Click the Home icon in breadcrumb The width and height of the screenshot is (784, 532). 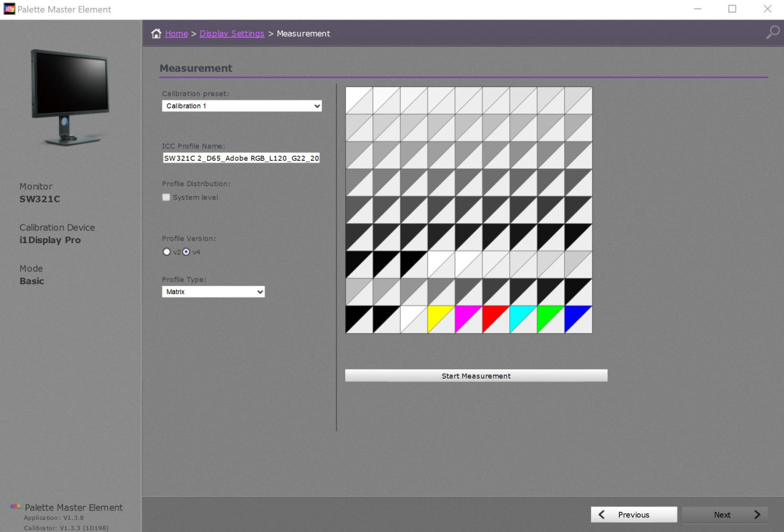(157, 34)
